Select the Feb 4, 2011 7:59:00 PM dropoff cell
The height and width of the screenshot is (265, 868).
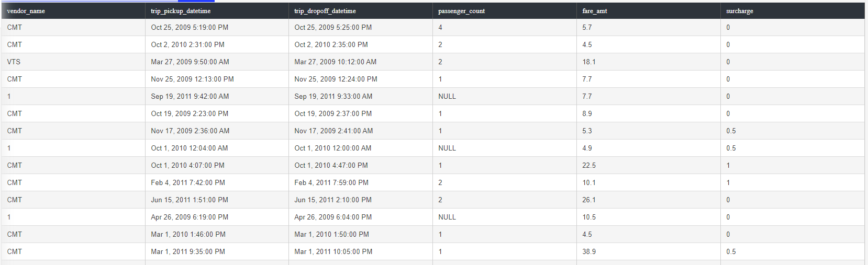click(361, 182)
